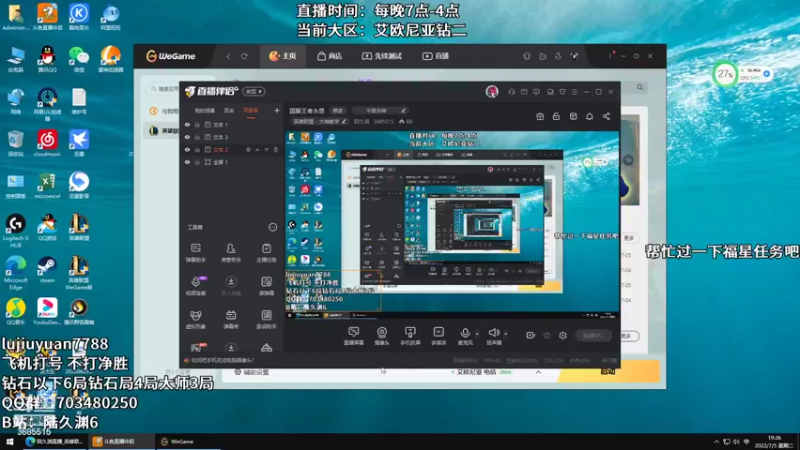The width and height of the screenshot is (800, 450).
Task: Collapse the toolbox section with circle button
Action: pos(272,227)
